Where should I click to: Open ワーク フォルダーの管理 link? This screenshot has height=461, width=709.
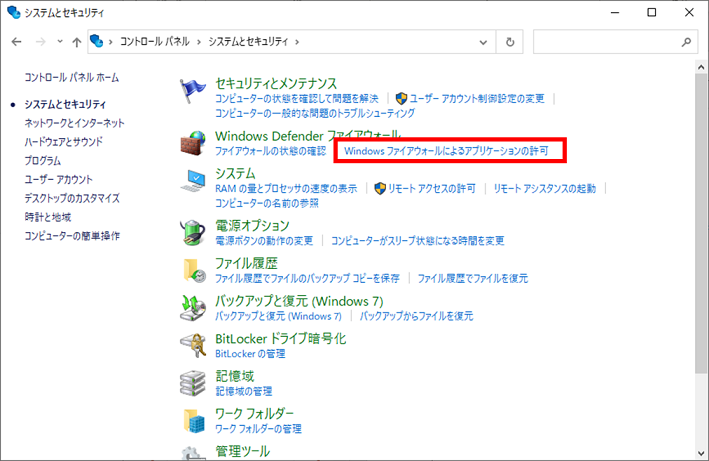point(258,428)
